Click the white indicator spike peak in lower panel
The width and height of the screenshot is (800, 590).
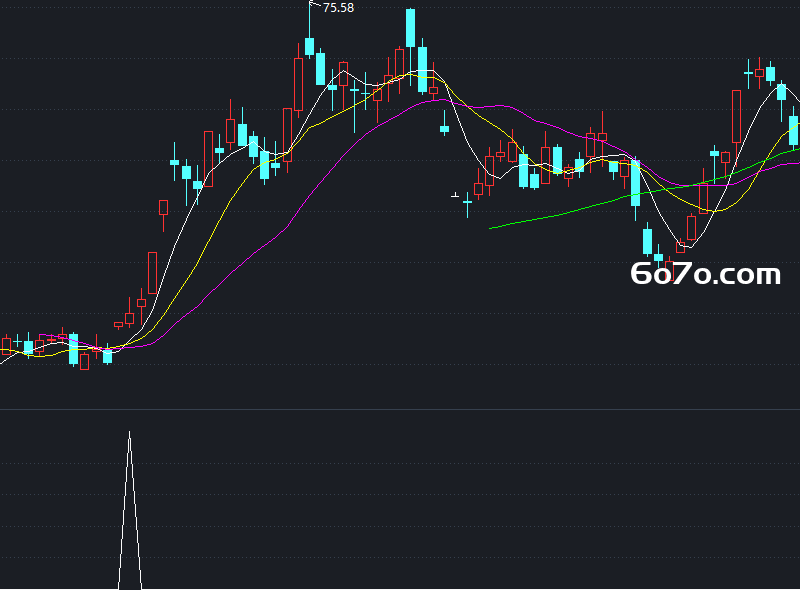(130, 434)
